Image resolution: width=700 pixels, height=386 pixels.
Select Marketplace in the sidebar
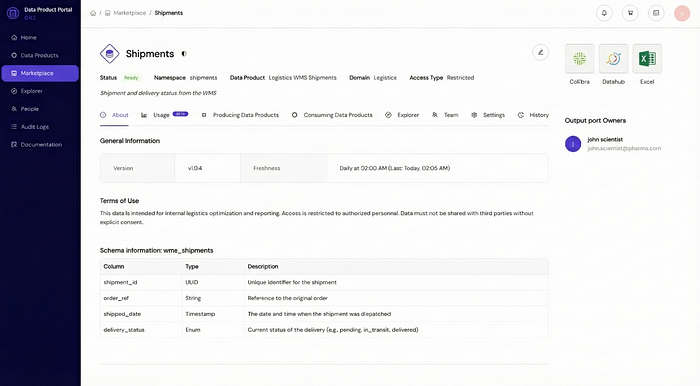click(40, 73)
